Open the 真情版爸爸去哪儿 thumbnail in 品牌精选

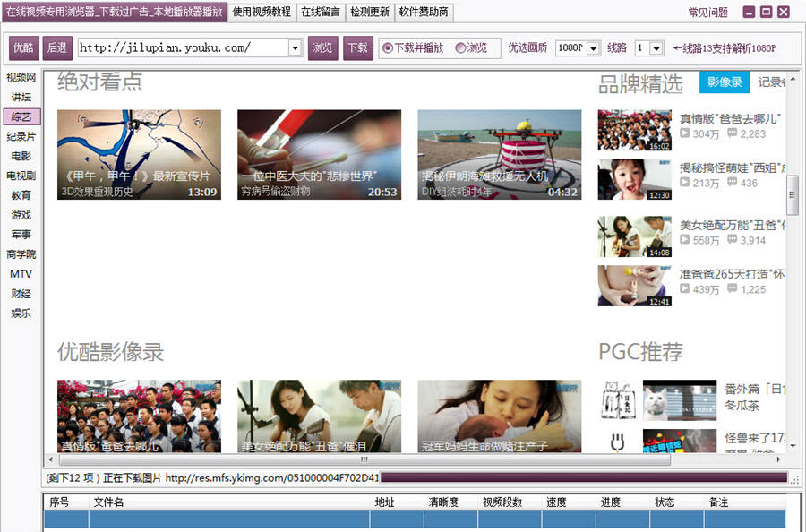634,130
